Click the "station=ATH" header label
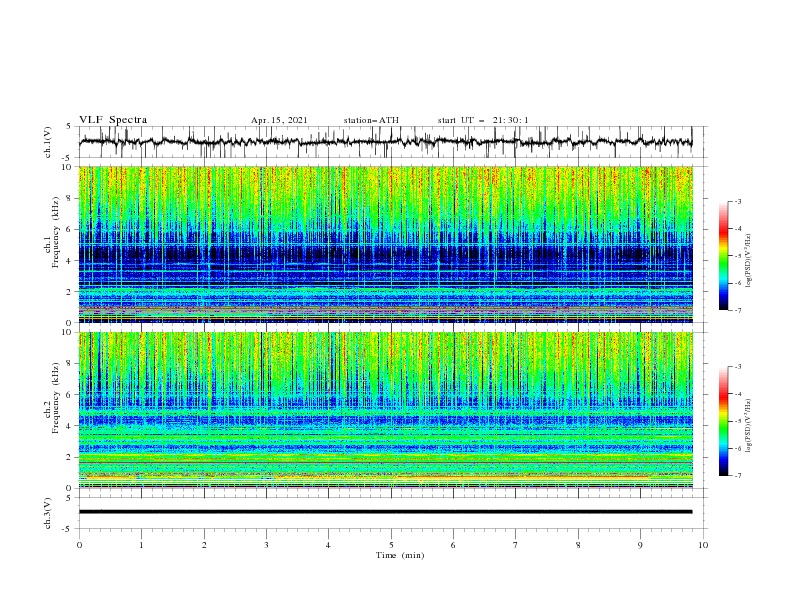Screen dimensions: 792x612 pyautogui.click(x=371, y=120)
